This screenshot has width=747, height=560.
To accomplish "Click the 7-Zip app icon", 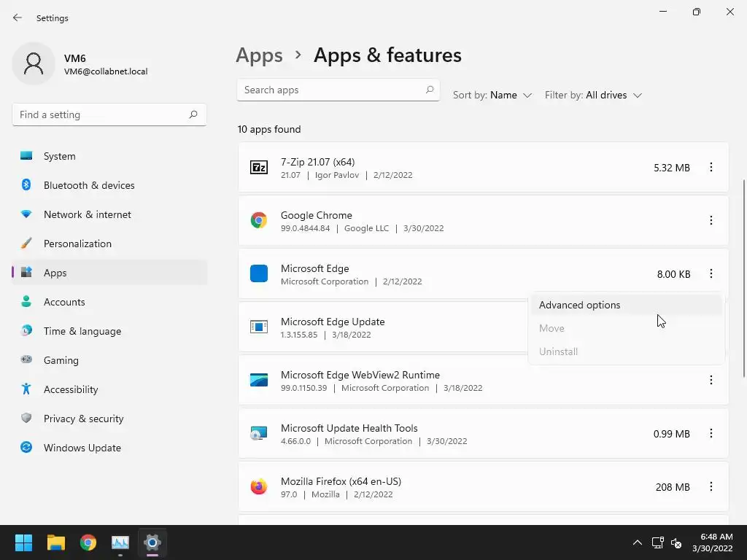I will tap(259, 168).
